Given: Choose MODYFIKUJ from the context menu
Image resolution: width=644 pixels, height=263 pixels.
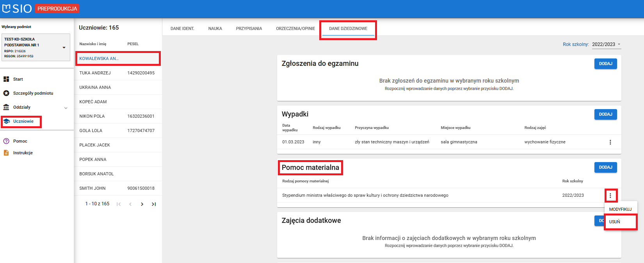Looking at the screenshot, I should [x=620, y=209].
